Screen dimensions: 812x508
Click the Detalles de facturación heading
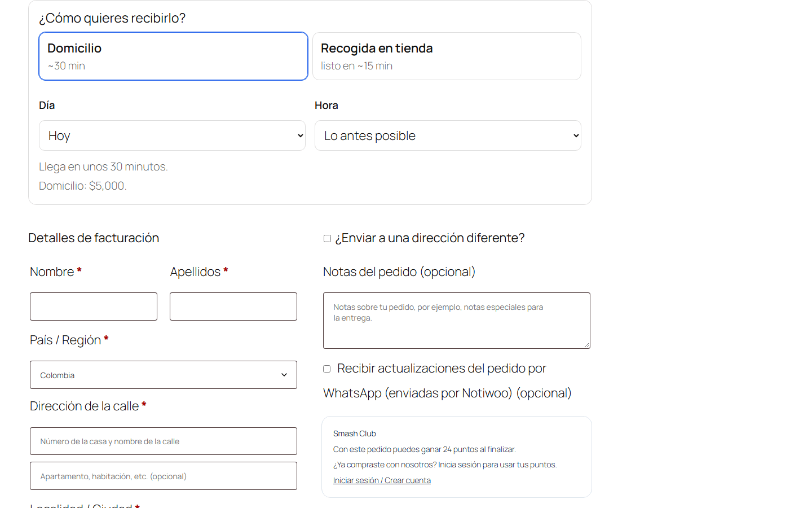pyautogui.click(x=94, y=238)
